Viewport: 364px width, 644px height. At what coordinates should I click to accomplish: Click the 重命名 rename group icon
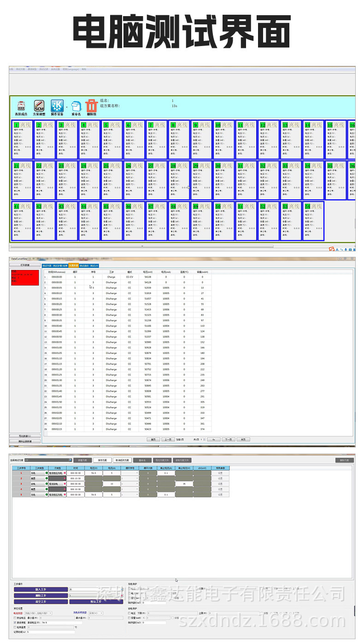[x=76, y=106]
